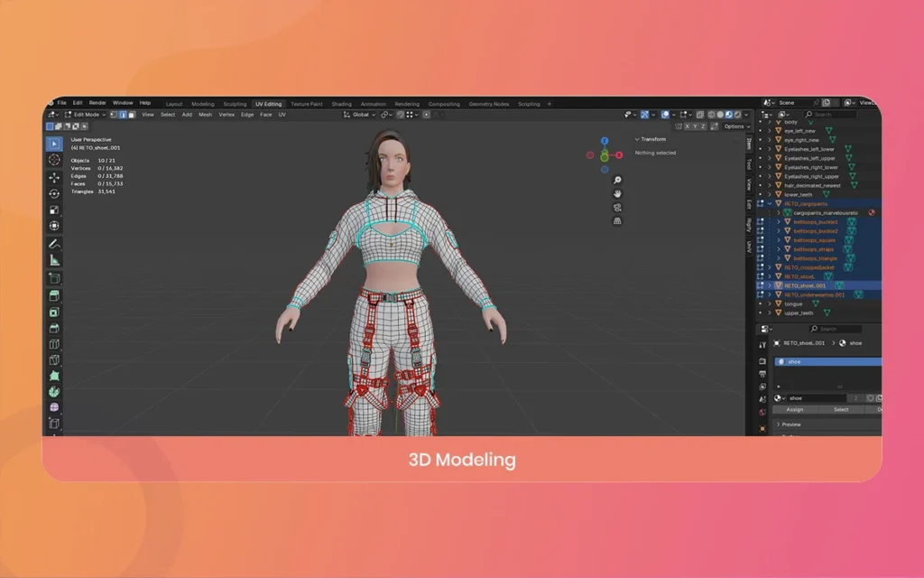Image resolution: width=924 pixels, height=578 pixels.
Task: Click the outliner Search field
Action: 828,115
